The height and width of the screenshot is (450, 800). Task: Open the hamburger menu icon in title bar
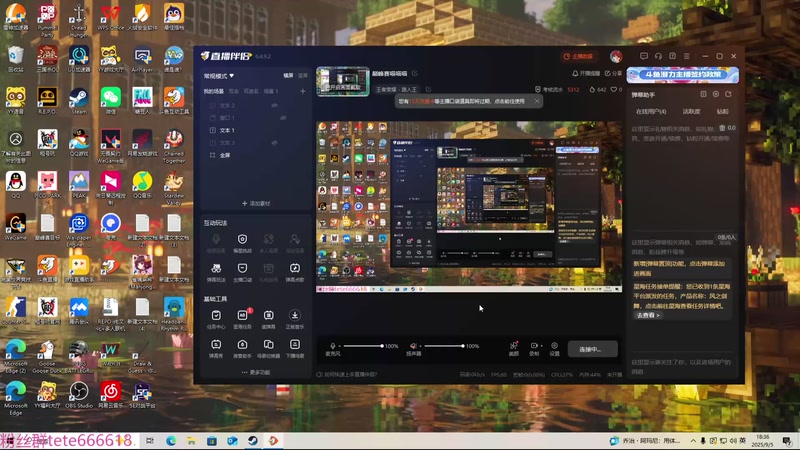pos(687,56)
